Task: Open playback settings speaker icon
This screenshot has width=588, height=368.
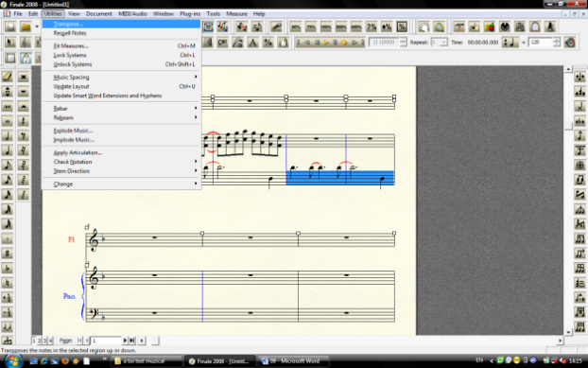Action: click(x=570, y=43)
